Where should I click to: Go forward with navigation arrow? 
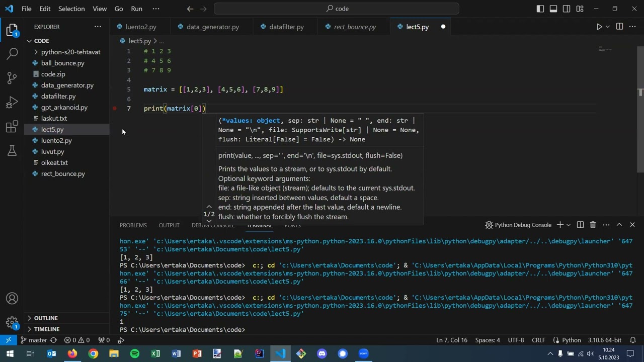coord(203,9)
